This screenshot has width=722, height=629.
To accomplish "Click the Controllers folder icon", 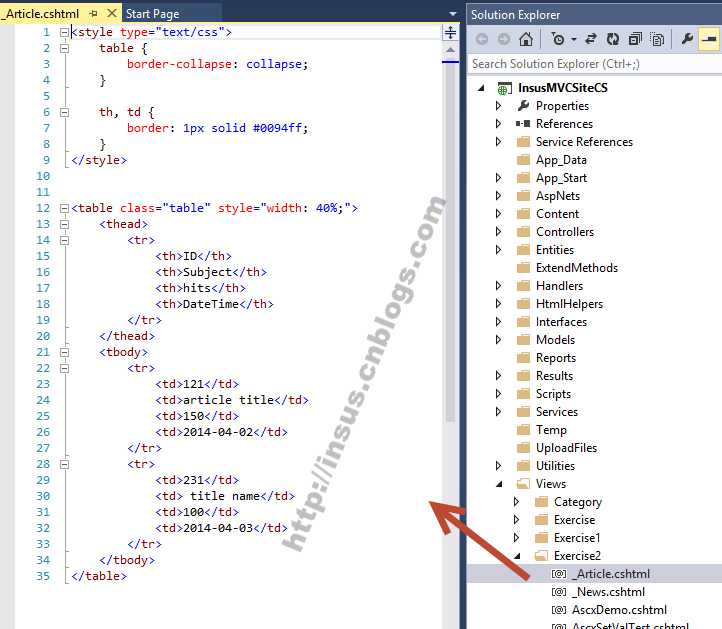I will pos(523,232).
